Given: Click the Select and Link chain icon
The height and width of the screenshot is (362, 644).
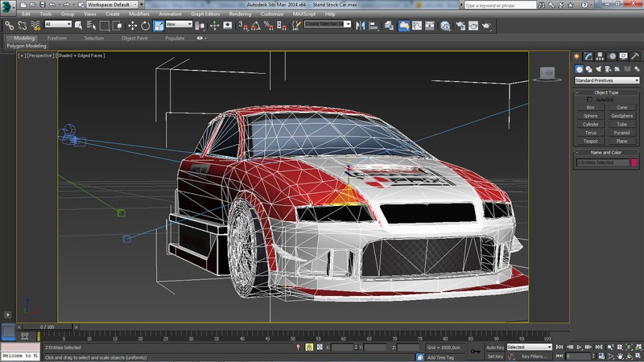Looking at the screenshot, I should click(9, 26).
